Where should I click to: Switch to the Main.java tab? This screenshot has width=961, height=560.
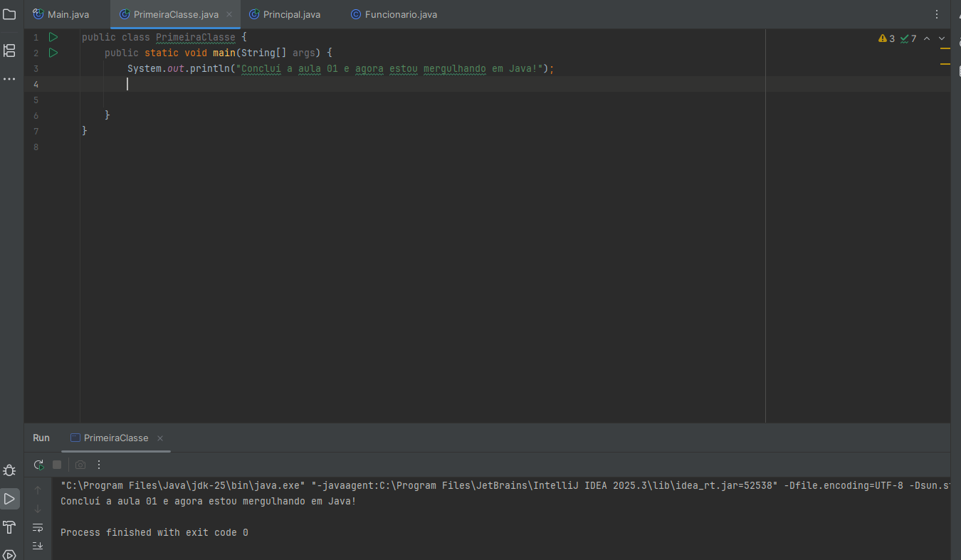click(61, 14)
